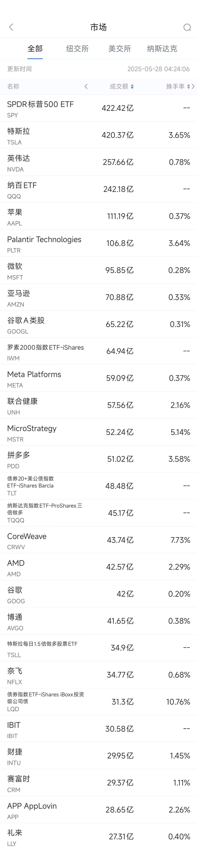197x868 pixels.
Task: Open the 英伟达 NVDA stock row
Action: [98, 162]
